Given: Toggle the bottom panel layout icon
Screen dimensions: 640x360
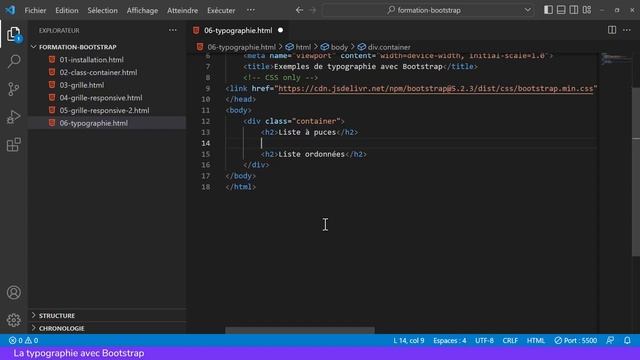Looking at the screenshot, I should click(x=561, y=10).
